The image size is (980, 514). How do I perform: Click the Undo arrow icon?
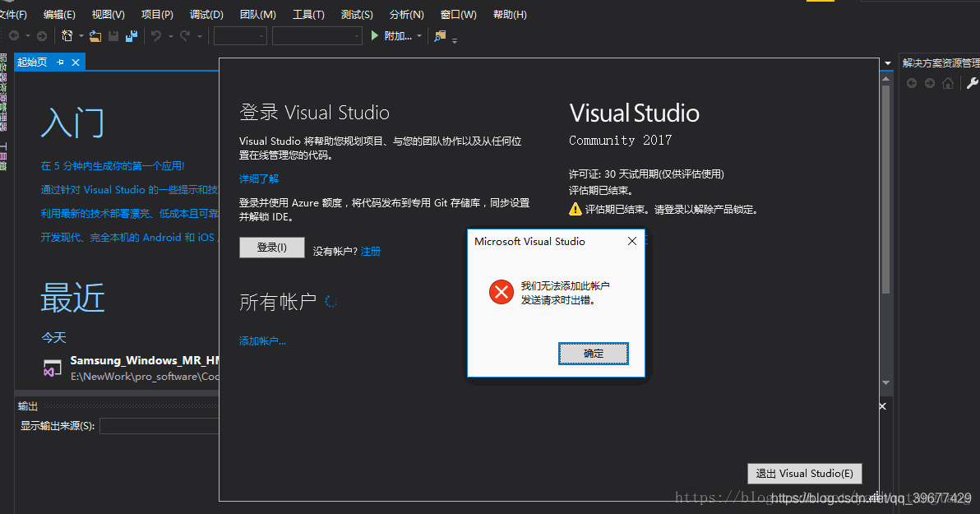click(x=156, y=36)
